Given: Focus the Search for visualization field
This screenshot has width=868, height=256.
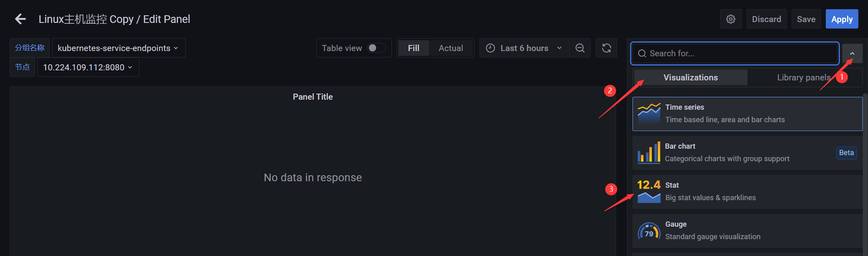Looking at the screenshot, I should click(735, 53).
